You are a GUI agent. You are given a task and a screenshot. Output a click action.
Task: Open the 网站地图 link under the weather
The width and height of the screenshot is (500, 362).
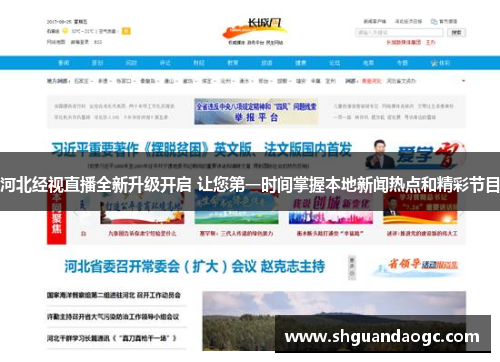pos(56,42)
